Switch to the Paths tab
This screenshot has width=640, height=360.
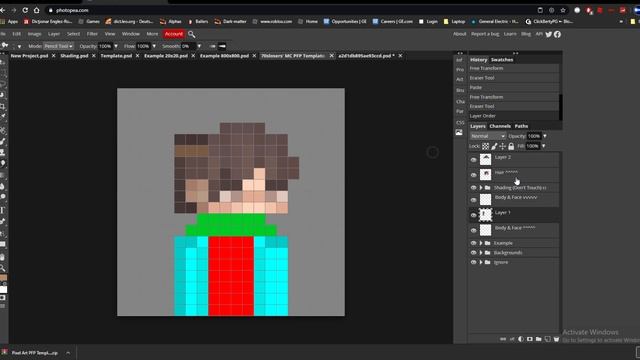(x=521, y=126)
